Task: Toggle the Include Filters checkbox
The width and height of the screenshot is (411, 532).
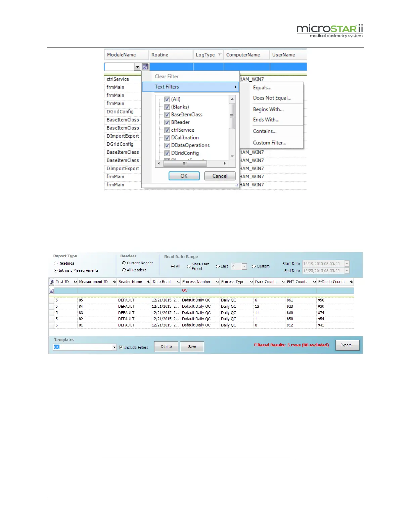Action: coord(121,347)
